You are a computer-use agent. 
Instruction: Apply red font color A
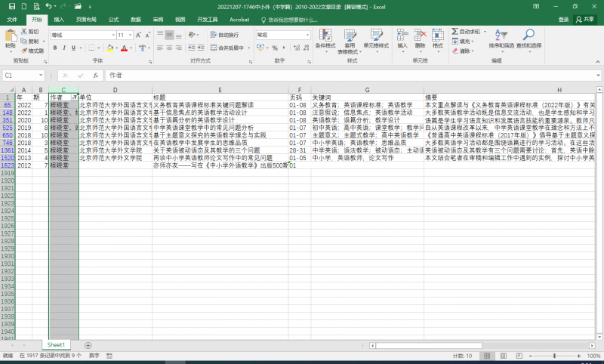click(124, 48)
